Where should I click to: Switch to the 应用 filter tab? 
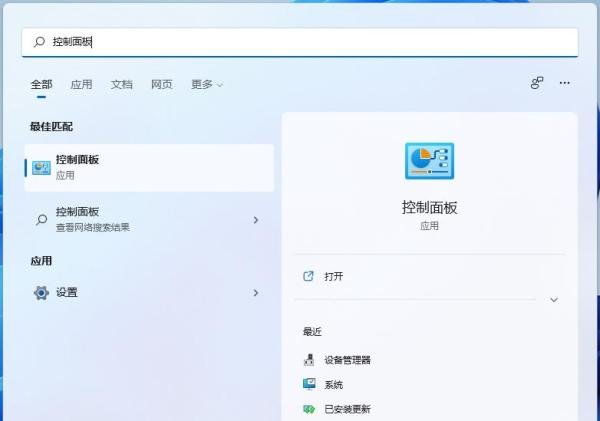[81, 85]
